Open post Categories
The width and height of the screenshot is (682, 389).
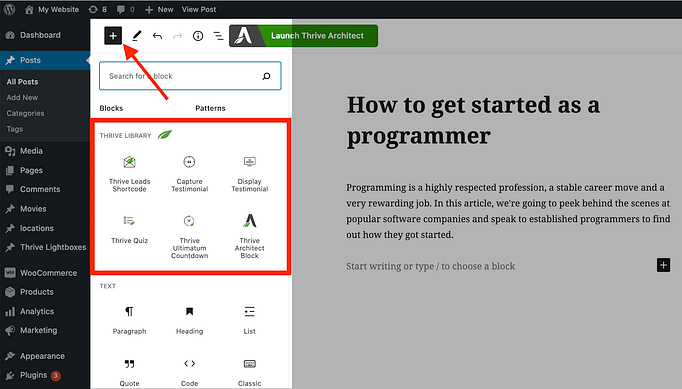(25, 113)
